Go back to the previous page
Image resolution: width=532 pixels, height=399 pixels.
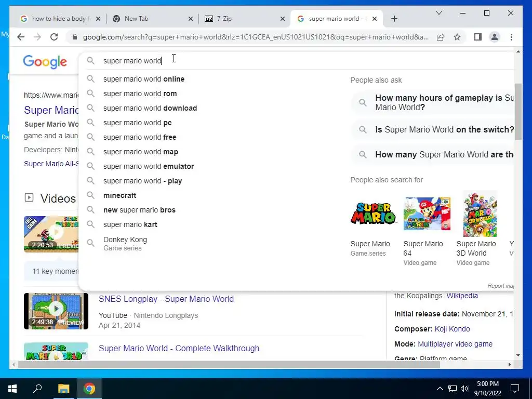click(x=21, y=37)
